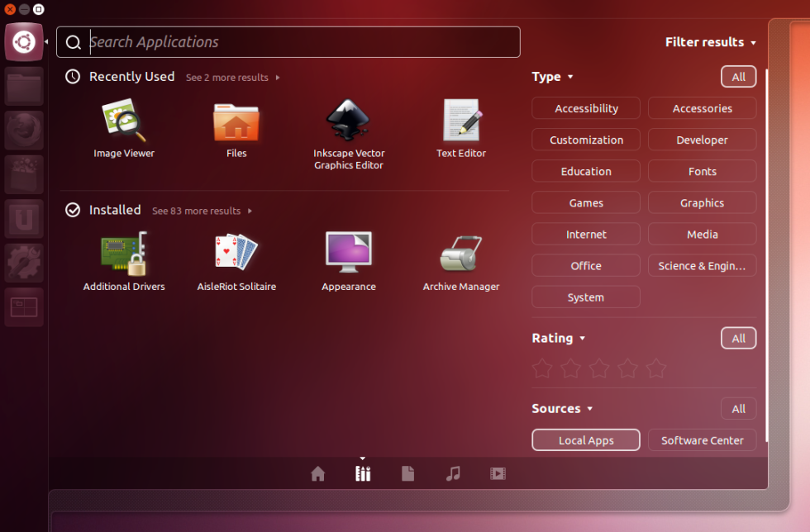
Task: Toggle the Games category filter
Action: (585, 202)
